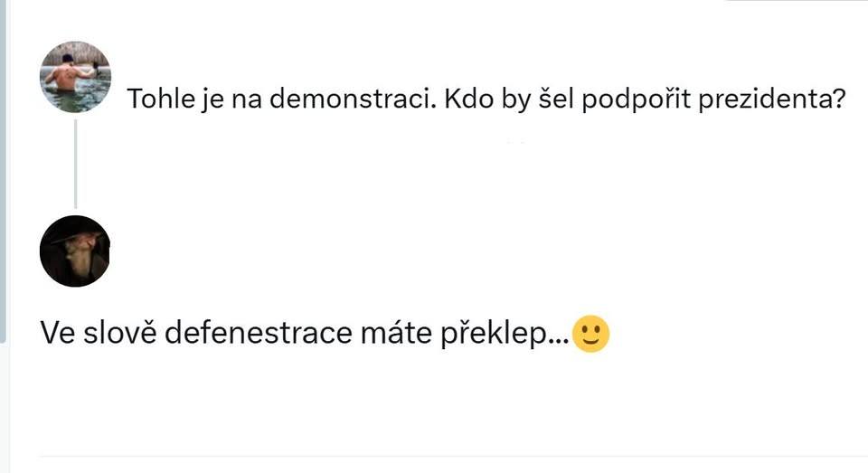Open the dark hat bearded avatar
The image size is (868, 473).
click(x=76, y=251)
